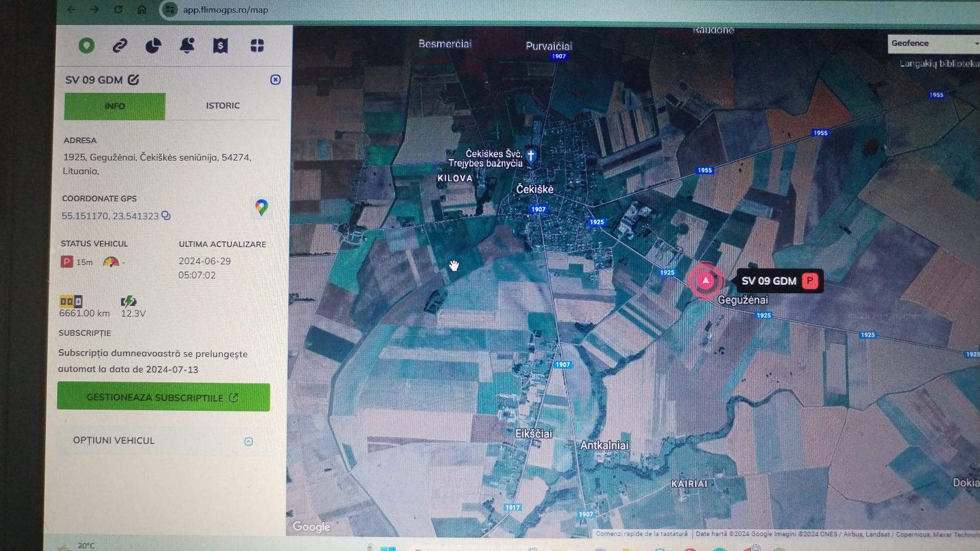Copy the GPS coordinates to clipboard
980x551 pixels.
tap(166, 216)
